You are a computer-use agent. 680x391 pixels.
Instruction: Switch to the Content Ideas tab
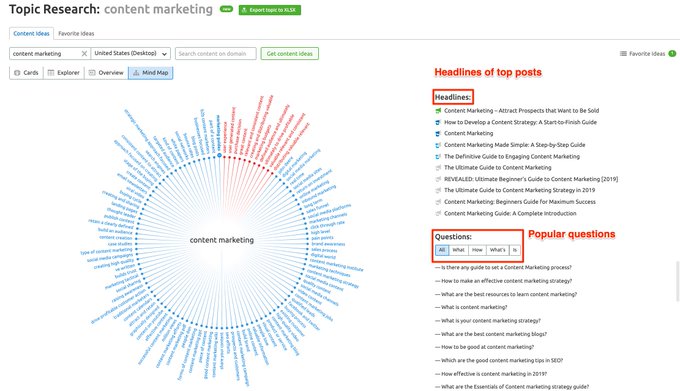pyautogui.click(x=31, y=33)
